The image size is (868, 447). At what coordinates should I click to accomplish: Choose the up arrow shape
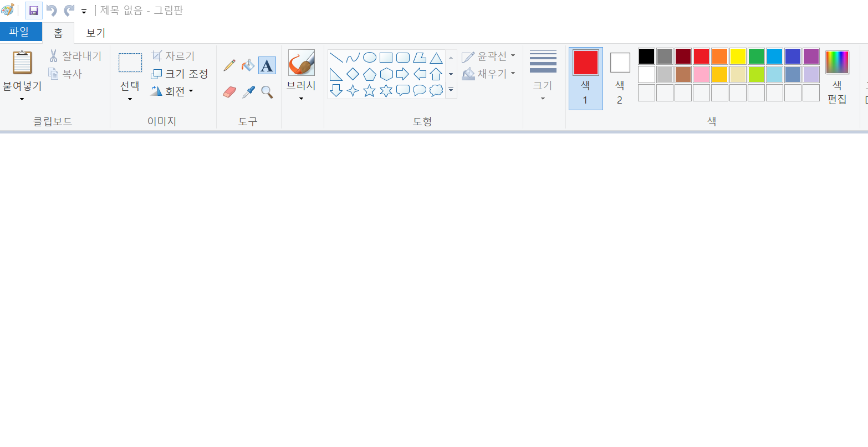click(x=436, y=74)
